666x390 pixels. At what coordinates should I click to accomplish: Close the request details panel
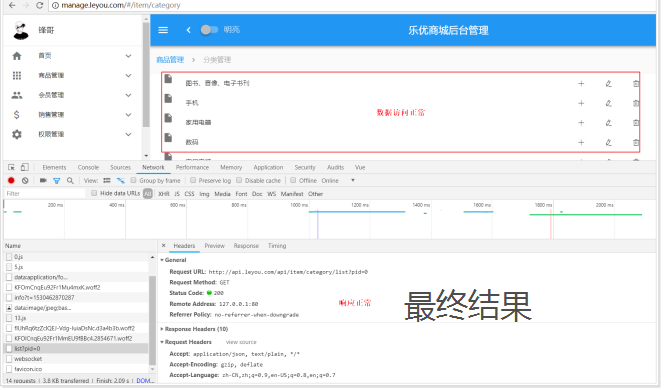pyautogui.click(x=164, y=246)
